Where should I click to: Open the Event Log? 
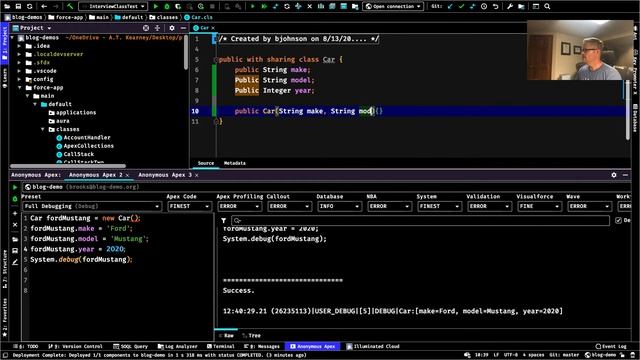click(x=611, y=347)
